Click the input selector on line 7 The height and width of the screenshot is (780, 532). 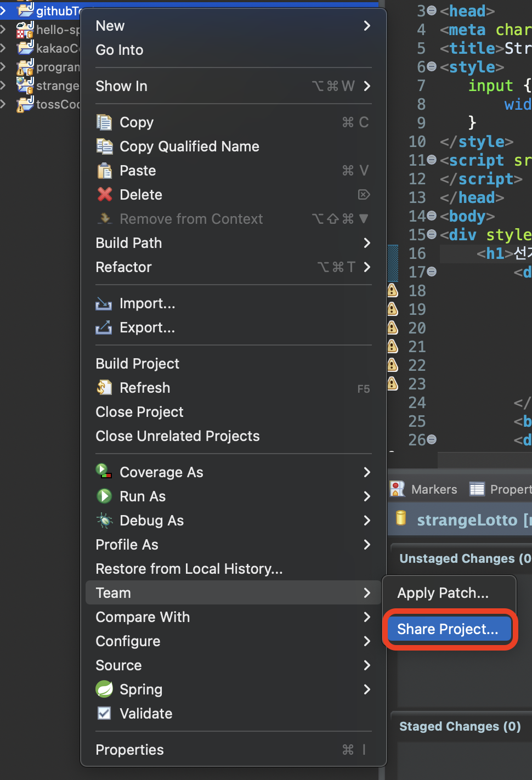pyautogui.click(x=490, y=86)
